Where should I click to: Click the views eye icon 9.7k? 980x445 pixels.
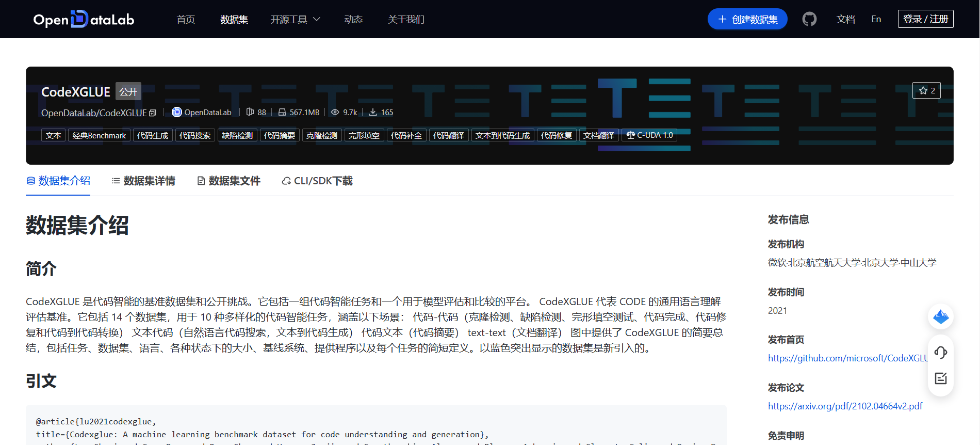point(335,112)
